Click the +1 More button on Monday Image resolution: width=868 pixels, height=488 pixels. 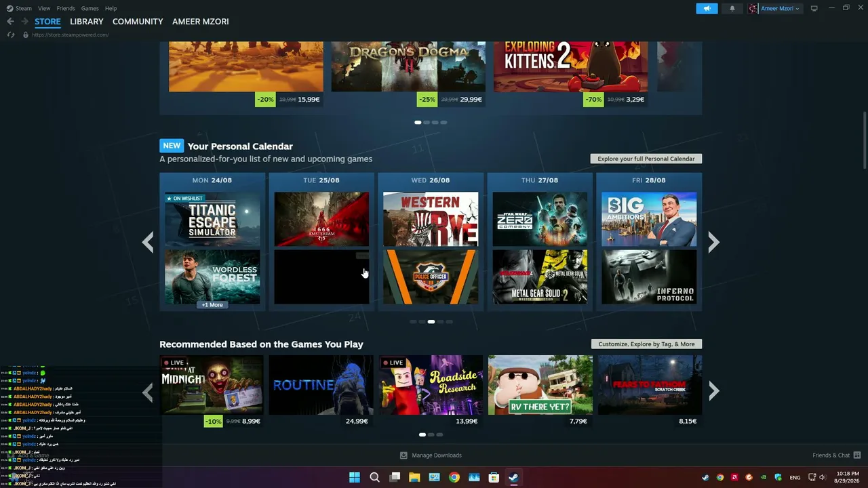point(212,305)
